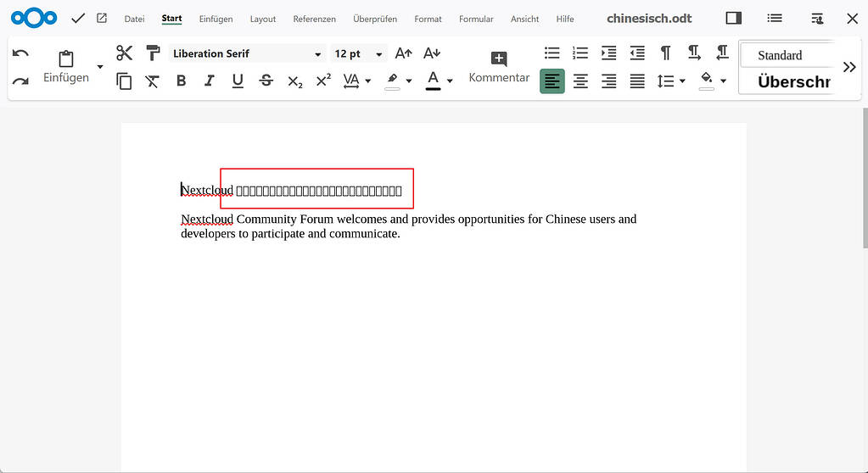Open the font color dropdown arrow
The image size is (868, 473).
pyautogui.click(x=450, y=81)
